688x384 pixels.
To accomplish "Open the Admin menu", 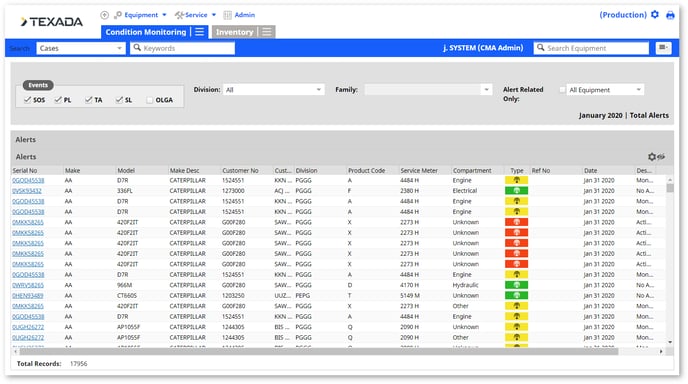I will (x=244, y=15).
